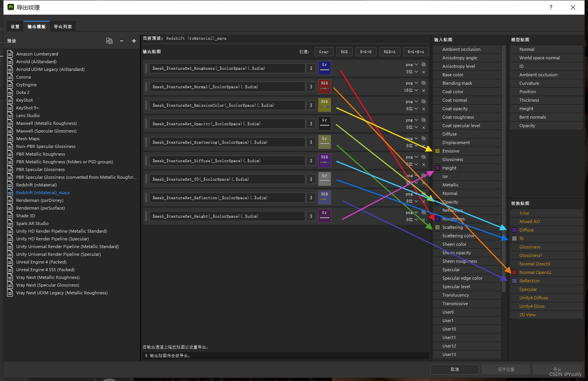This screenshot has width=588, height=381.
Task: Open the $ variable menu for the Height filename
Action: click(x=311, y=216)
